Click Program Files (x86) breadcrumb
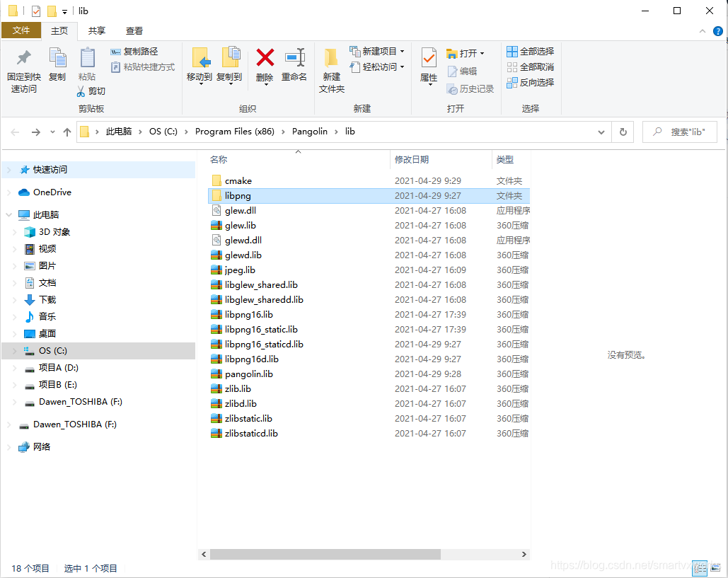This screenshot has height=578, width=728. coord(234,132)
